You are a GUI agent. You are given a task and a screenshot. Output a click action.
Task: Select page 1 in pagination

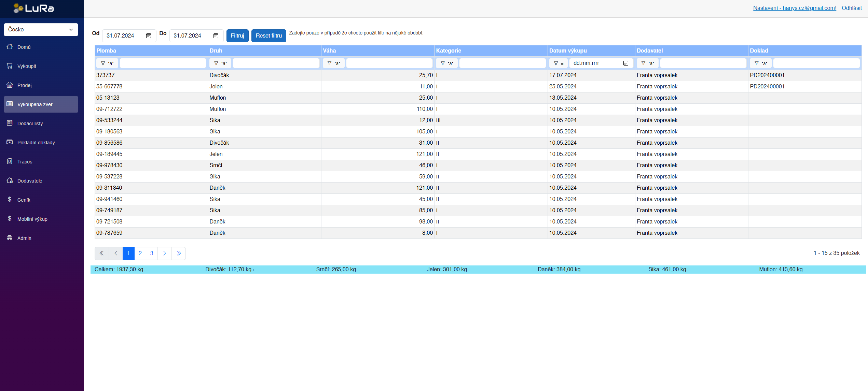point(128,253)
